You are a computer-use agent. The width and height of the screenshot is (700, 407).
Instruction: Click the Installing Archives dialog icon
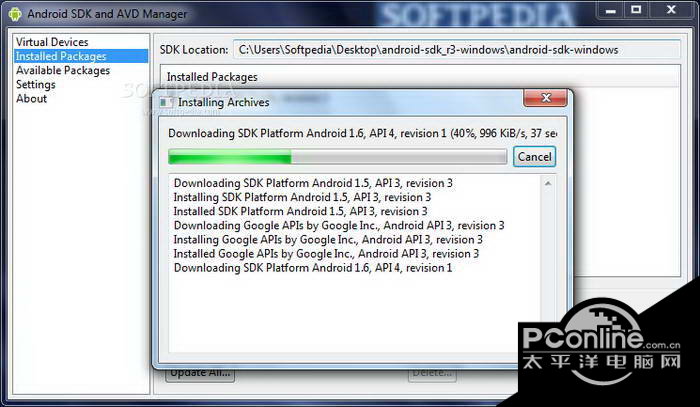tap(166, 103)
